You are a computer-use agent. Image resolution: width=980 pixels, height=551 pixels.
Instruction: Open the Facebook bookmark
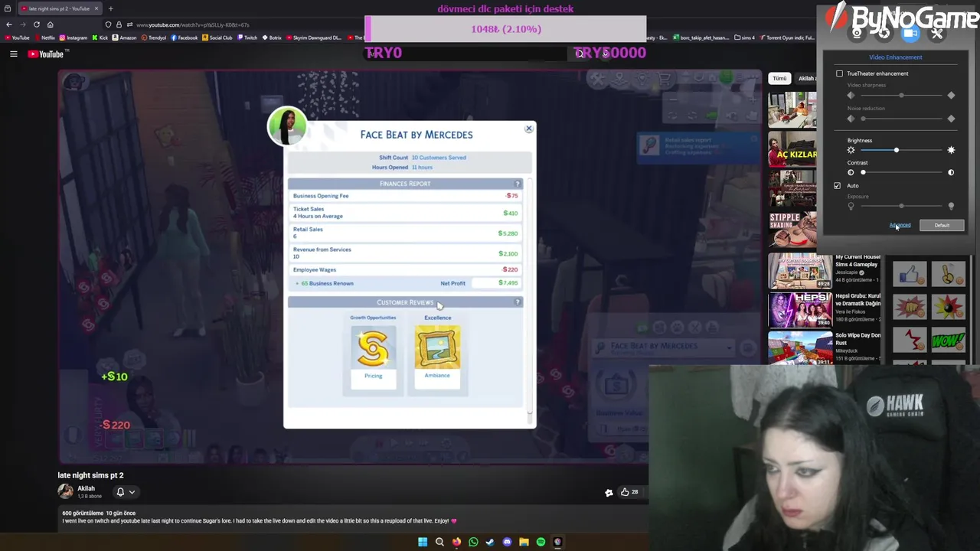tap(185, 37)
